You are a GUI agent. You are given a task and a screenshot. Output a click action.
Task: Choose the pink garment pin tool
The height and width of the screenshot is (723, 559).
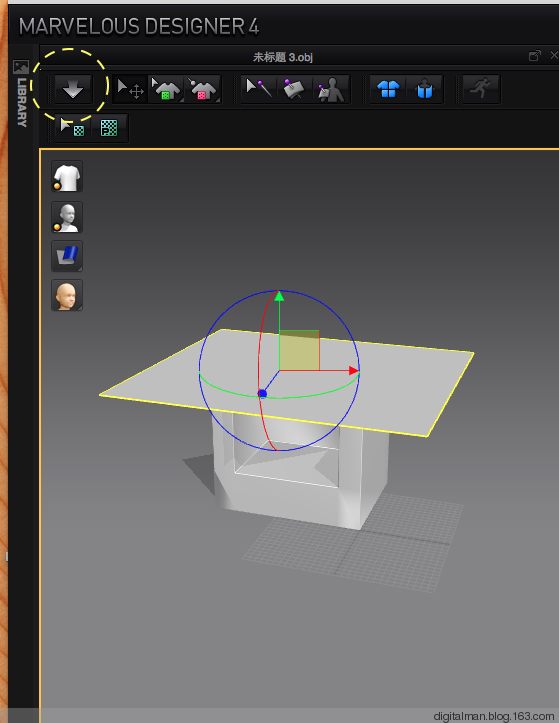(202, 89)
